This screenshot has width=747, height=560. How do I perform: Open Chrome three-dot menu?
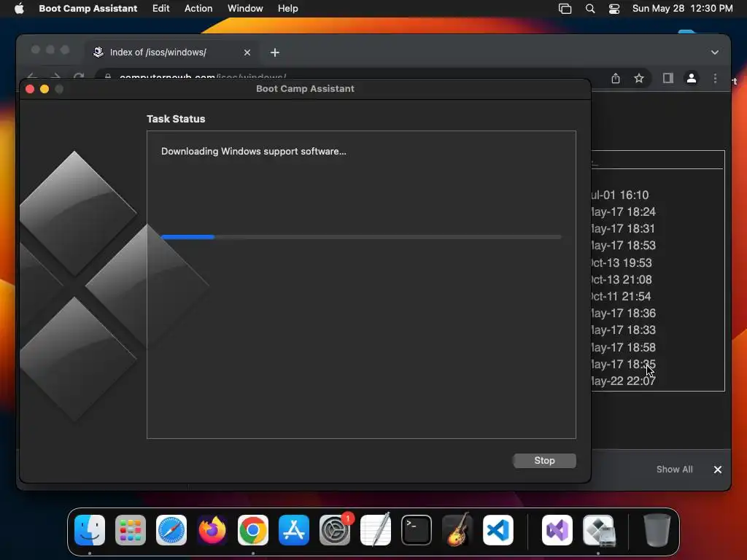click(715, 79)
